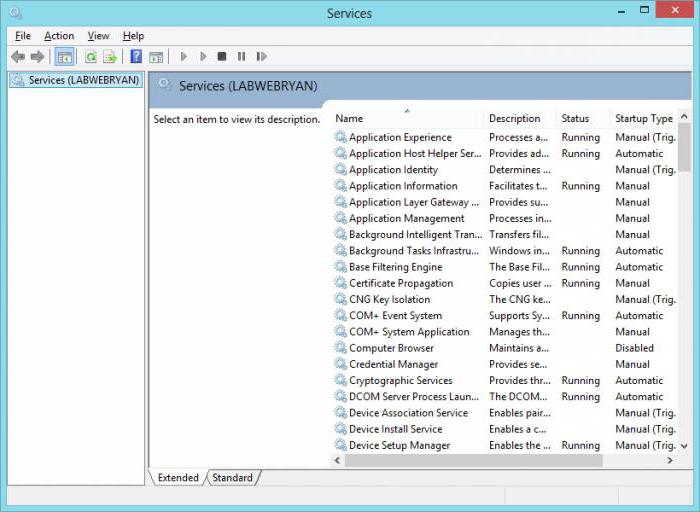The width and height of the screenshot is (700, 512).
Task: Click the gear icon beside Application Experience
Action: tap(341, 137)
